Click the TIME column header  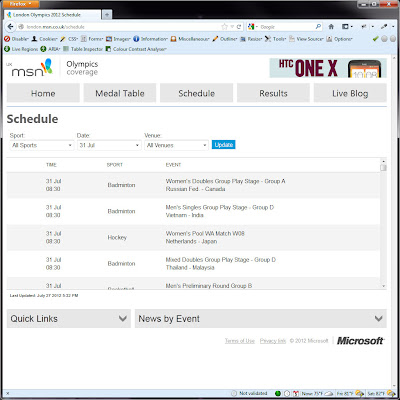click(51, 165)
